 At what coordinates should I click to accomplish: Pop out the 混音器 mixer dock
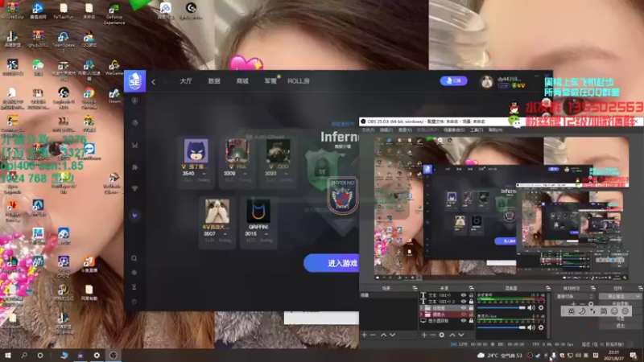pyautogui.click(x=548, y=288)
